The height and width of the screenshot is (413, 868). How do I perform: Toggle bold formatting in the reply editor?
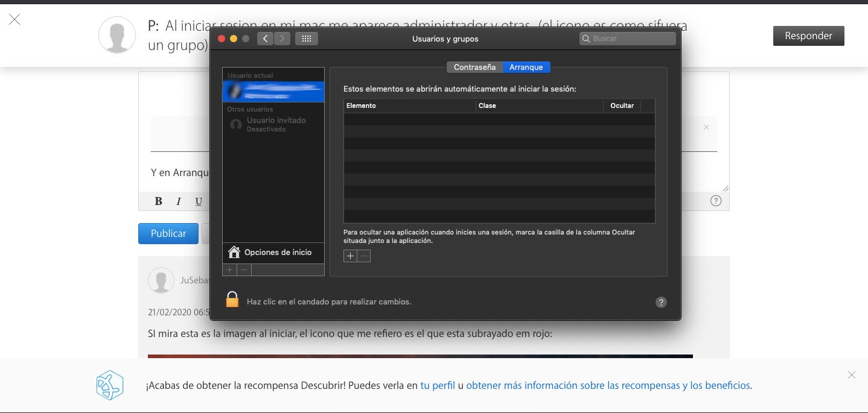(159, 201)
